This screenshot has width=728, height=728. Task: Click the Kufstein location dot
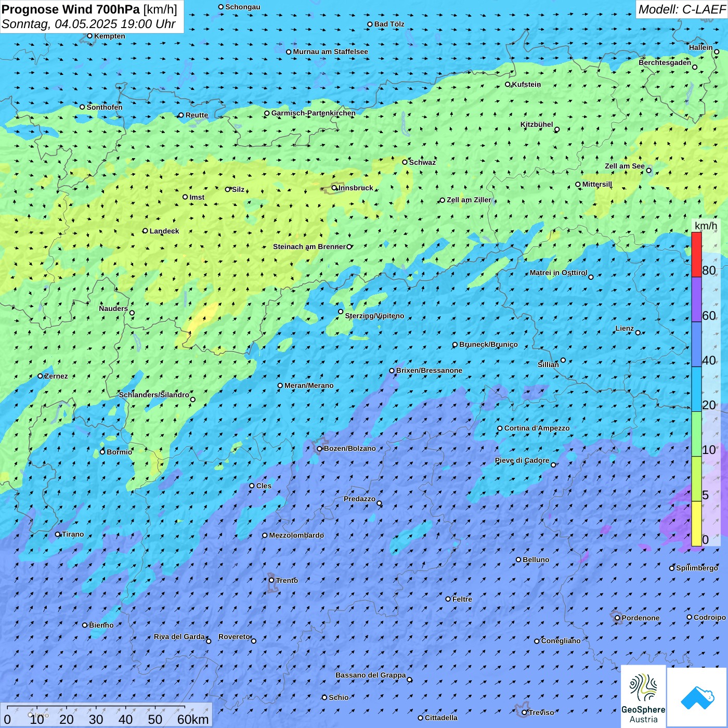point(508,84)
